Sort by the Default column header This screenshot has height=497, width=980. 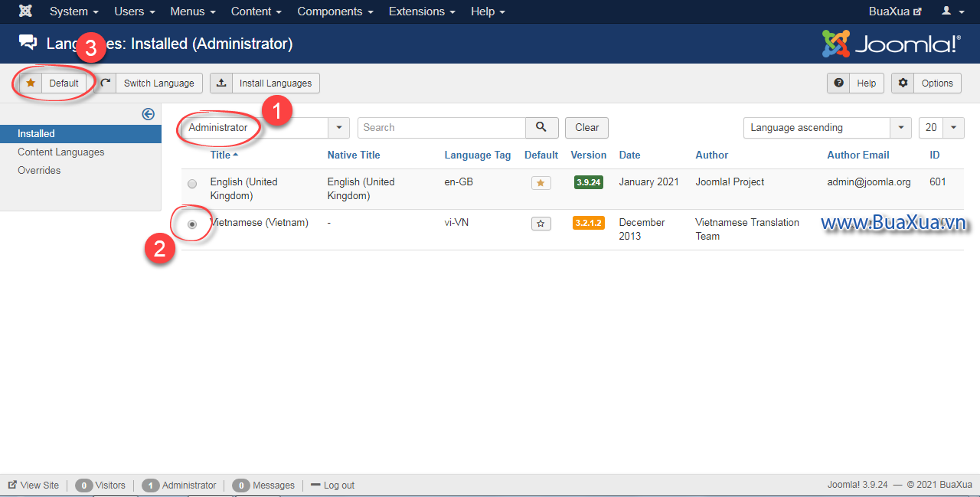tap(541, 155)
